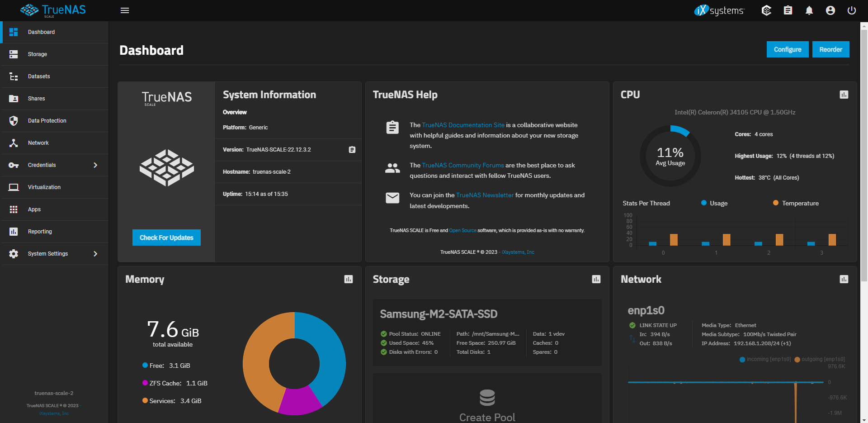Image resolution: width=868 pixels, height=423 pixels.
Task: Open the CPU reports chart icon
Action: (x=844, y=95)
